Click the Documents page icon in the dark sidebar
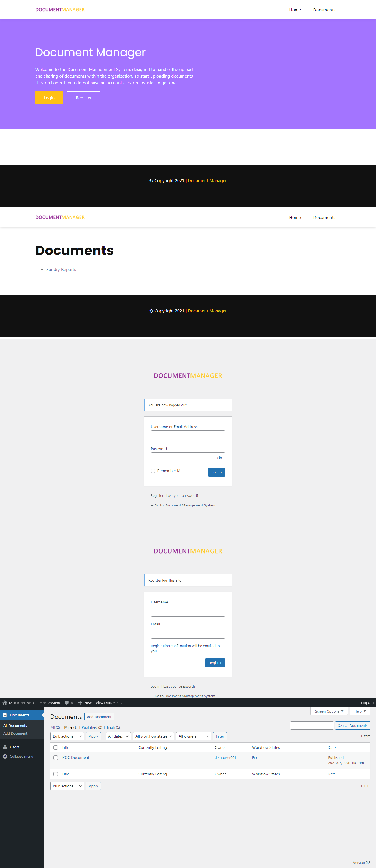The image size is (376, 868). coord(5,715)
